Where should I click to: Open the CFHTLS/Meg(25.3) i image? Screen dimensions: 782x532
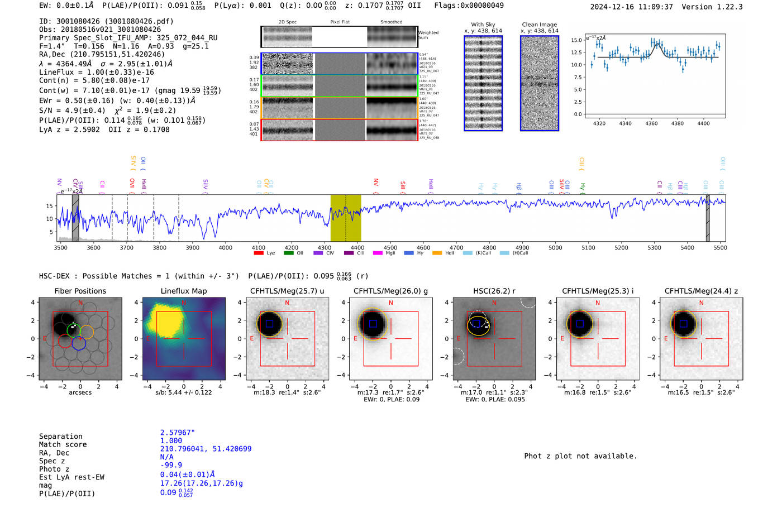pos(598,339)
